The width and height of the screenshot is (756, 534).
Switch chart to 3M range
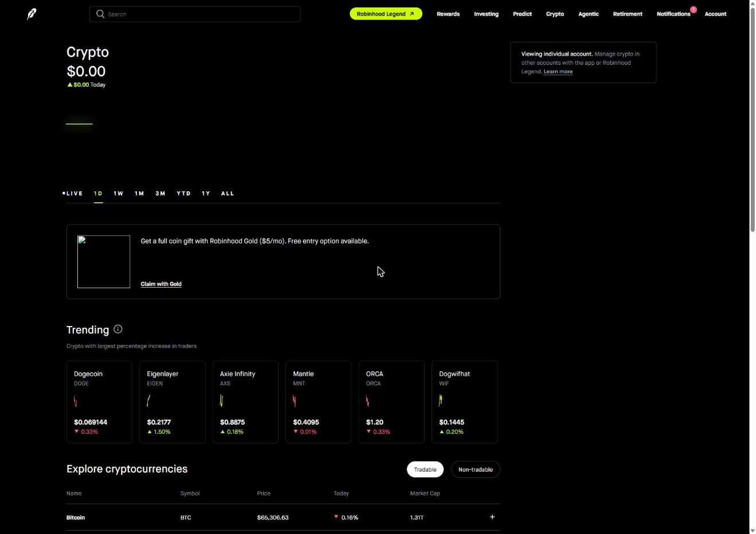tap(160, 194)
